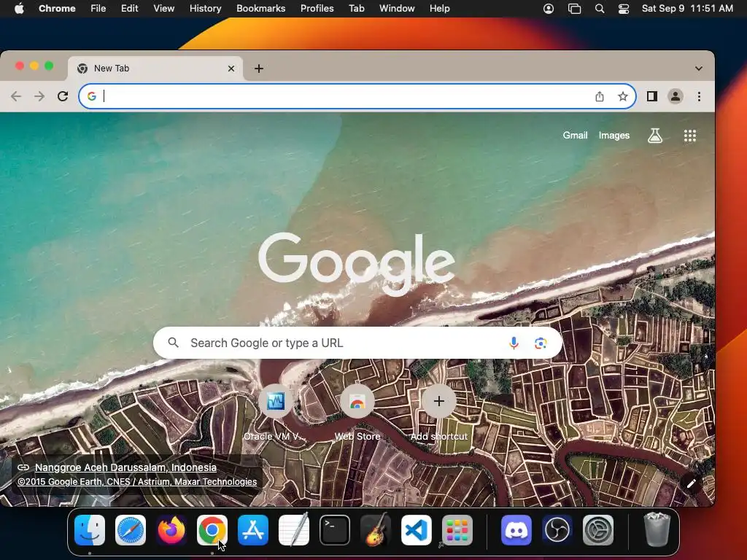This screenshot has width=747, height=560.
Task: Bookmark this tab with the star icon
Action: point(623,97)
